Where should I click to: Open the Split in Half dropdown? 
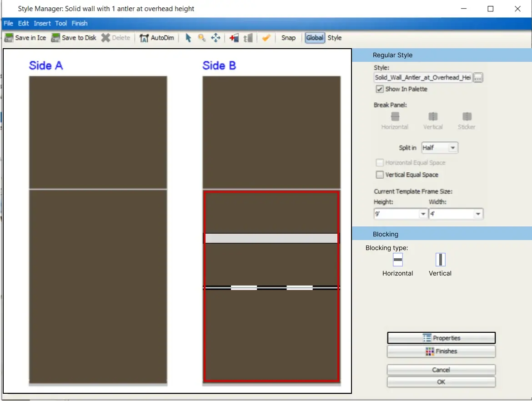point(440,148)
